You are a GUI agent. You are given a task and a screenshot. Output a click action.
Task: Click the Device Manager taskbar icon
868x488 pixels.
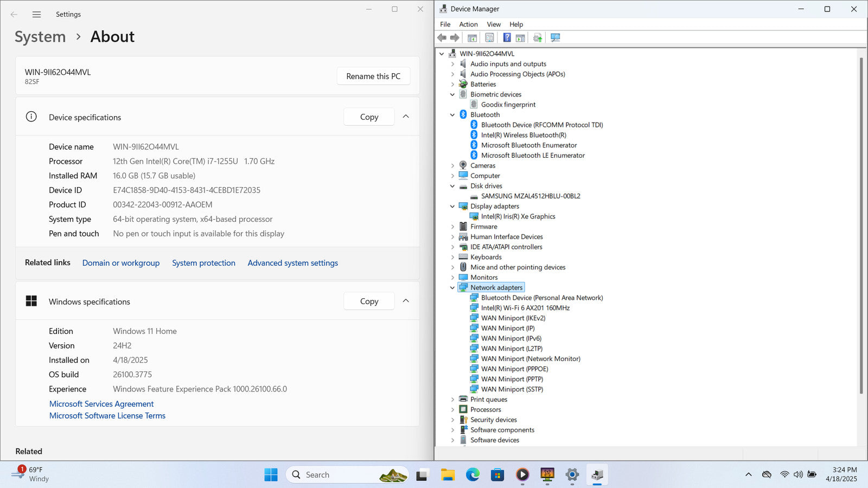[x=597, y=474]
